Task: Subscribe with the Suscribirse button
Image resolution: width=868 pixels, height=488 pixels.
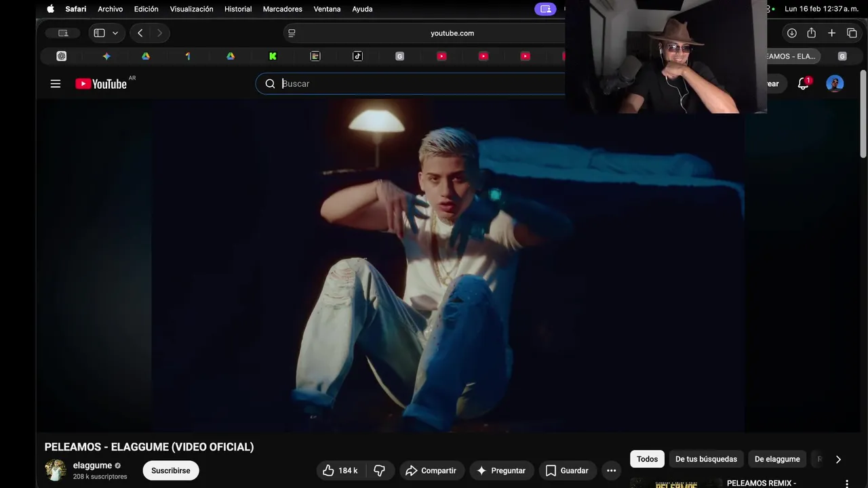Action: tap(171, 470)
